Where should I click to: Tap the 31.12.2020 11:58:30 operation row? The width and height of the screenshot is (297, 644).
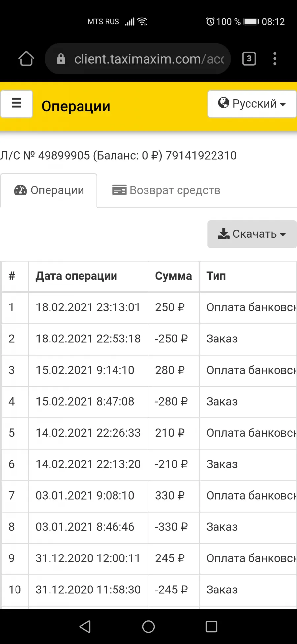[148, 590]
